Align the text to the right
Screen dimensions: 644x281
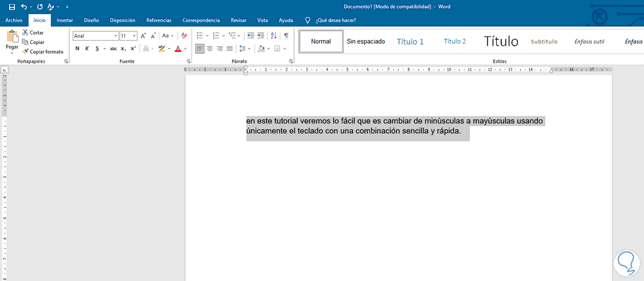[x=219, y=48]
